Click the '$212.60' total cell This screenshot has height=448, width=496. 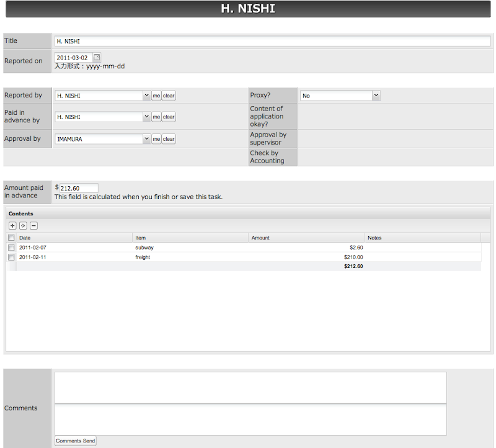tap(353, 266)
